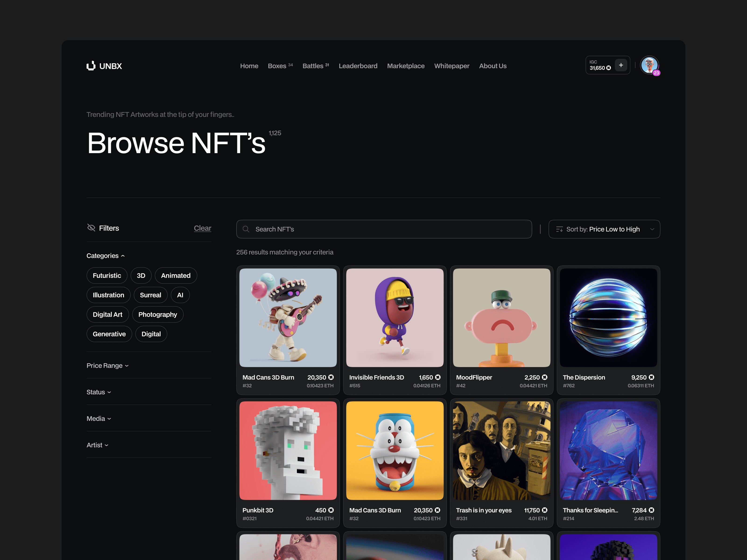Expand the Artist filter section
Viewport: 747px width, 560px height.
click(97, 445)
